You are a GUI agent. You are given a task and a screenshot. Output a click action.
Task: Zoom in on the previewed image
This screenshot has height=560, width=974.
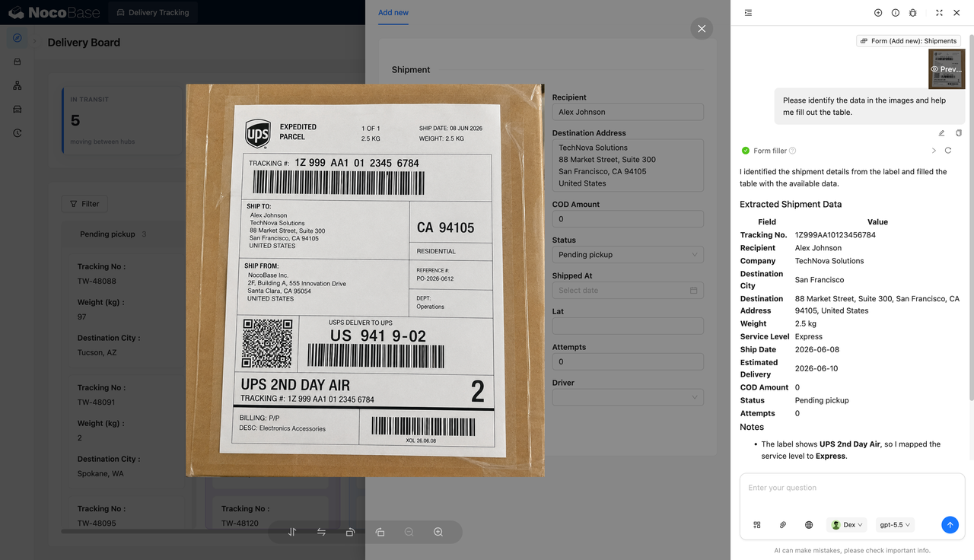pyautogui.click(x=438, y=532)
